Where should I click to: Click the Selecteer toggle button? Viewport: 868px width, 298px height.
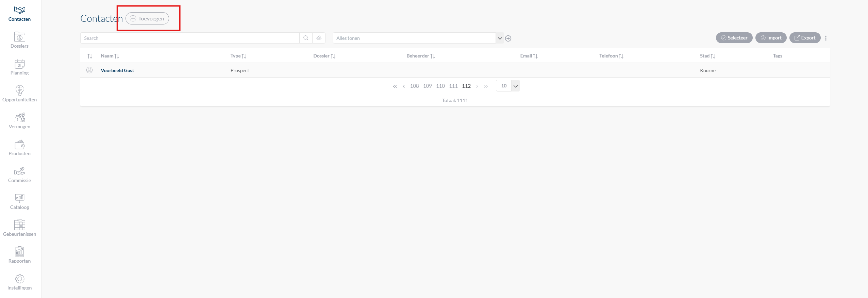[734, 38]
